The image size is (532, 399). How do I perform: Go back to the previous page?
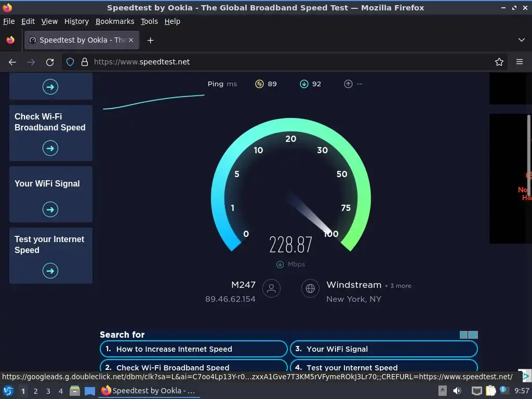click(x=12, y=62)
